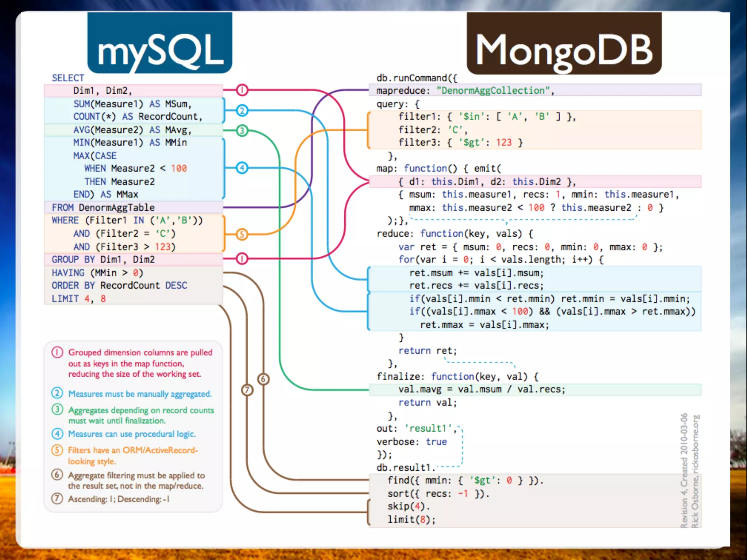Image resolution: width=747 pixels, height=560 pixels.
Task: Click legend text 'Measures must be manually aggregated'
Action: coord(140,394)
